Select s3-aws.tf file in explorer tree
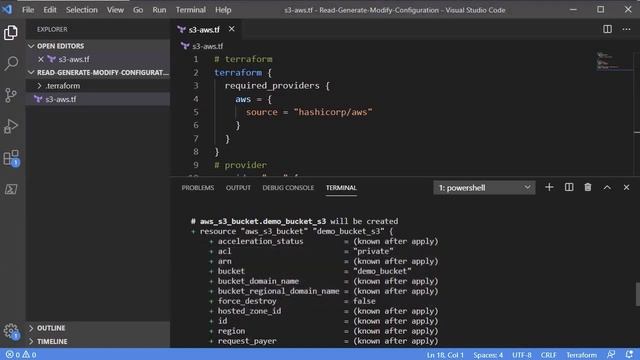 pyautogui.click(x=98, y=99)
